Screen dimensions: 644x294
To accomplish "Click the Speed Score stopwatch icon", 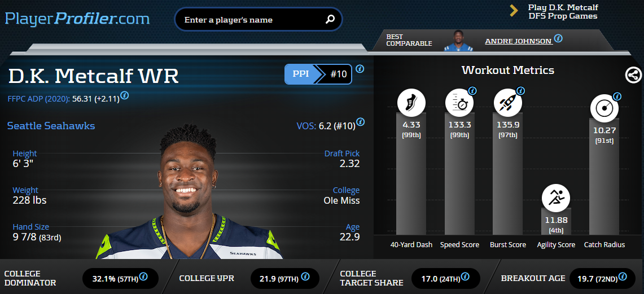I will [x=459, y=103].
